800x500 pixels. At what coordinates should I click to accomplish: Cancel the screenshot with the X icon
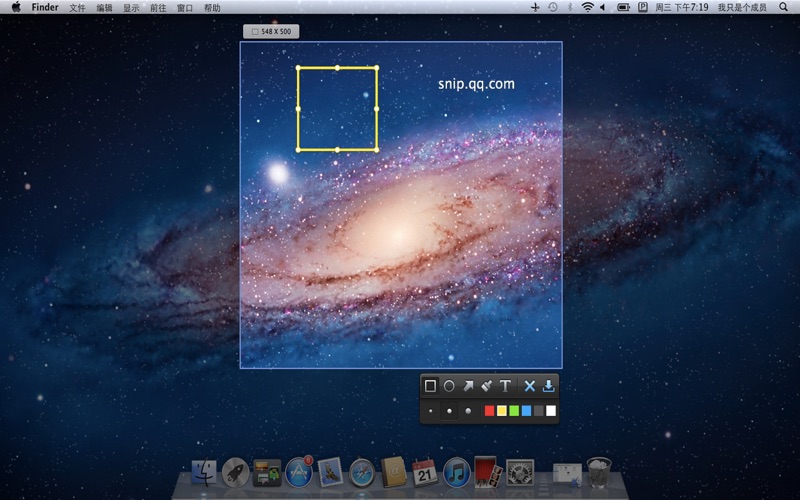click(530, 386)
